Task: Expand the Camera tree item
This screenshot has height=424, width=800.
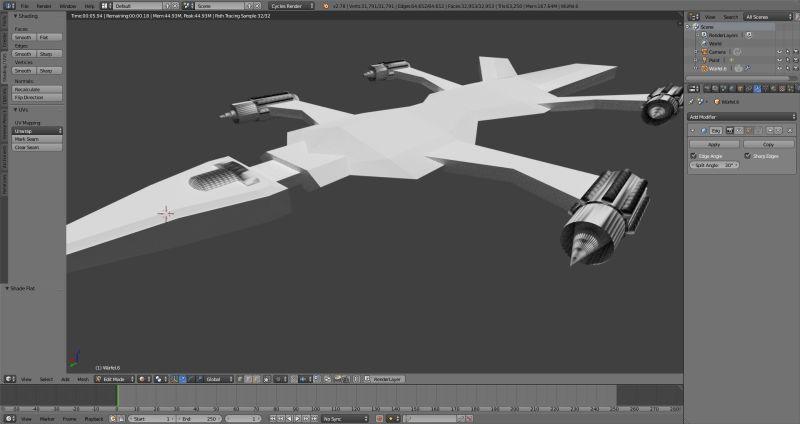Action: (696, 52)
